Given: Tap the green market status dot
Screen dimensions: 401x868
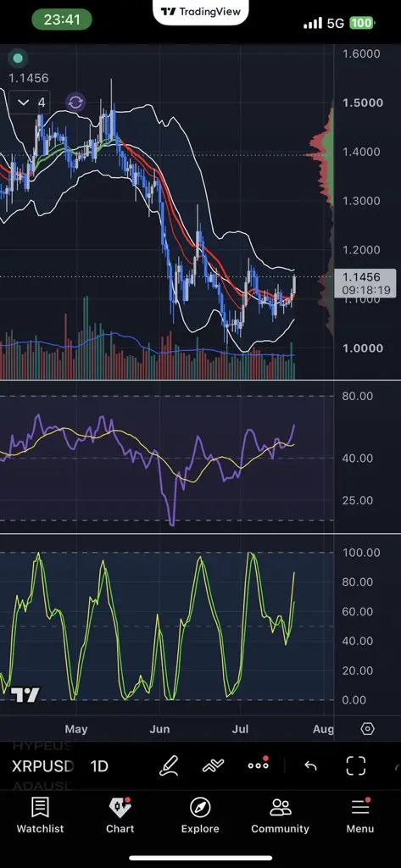Looking at the screenshot, I should click(18, 58).
